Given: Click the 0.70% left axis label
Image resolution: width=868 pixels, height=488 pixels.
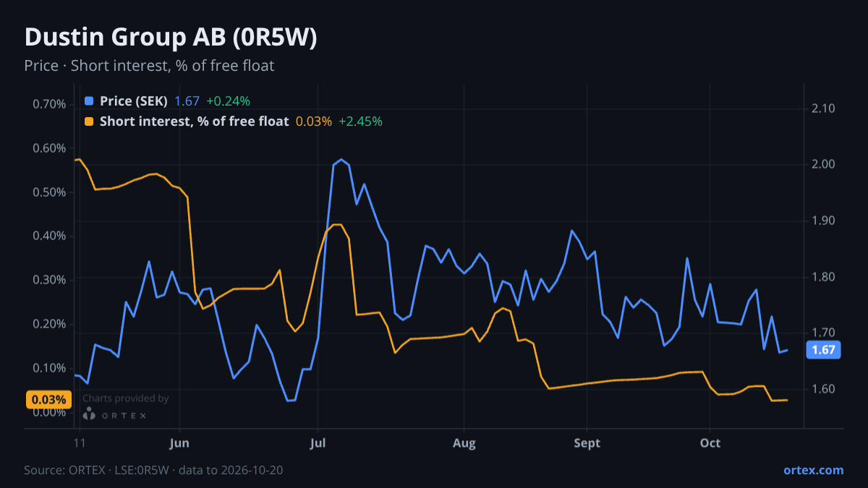Looking at the screenshot, I should click(x=49, y=104).
